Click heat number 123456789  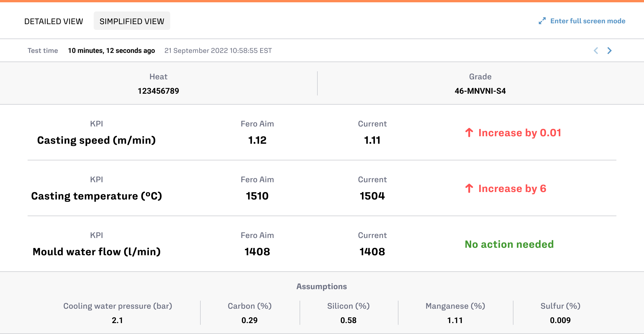point(158,91)
